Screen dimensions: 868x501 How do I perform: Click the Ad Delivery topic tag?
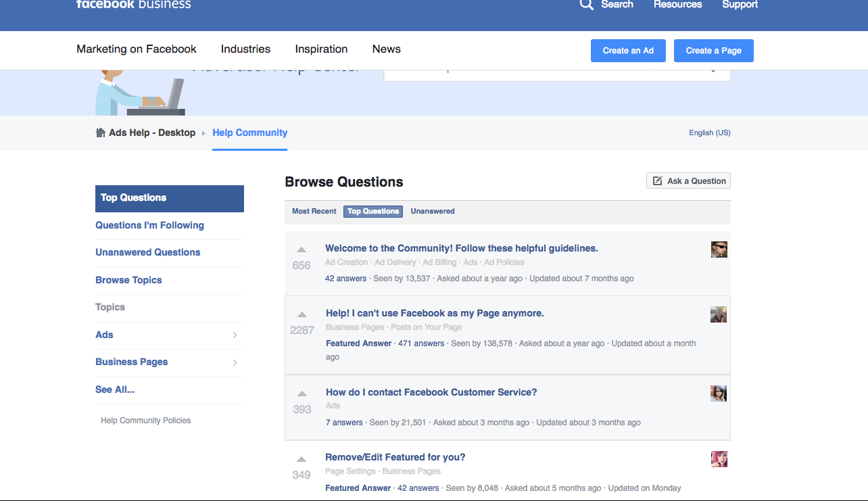click(x=395, y=262)
